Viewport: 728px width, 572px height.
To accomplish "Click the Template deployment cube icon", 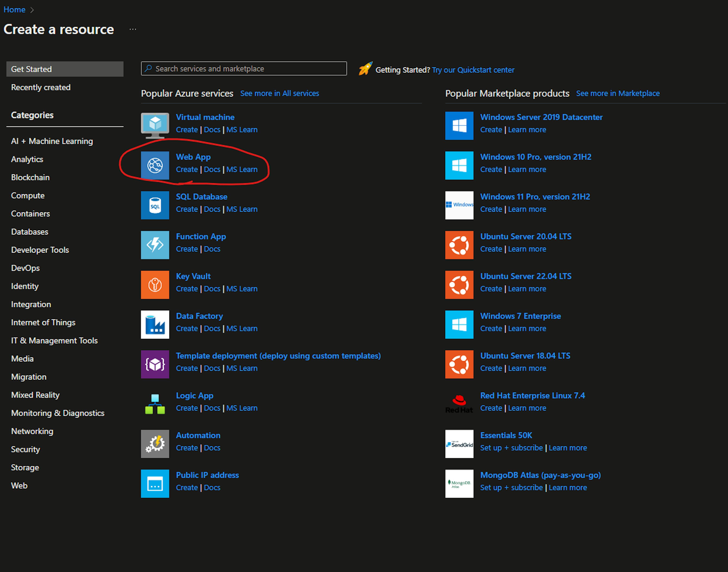I will point(155,364).
